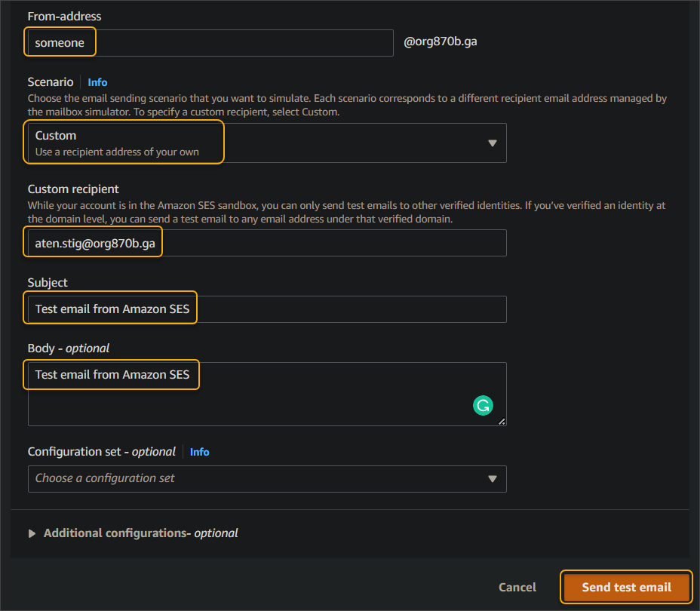This screenshot has height=611, width=700.
Task: Click the Subject label
Action: coord(48,283)
